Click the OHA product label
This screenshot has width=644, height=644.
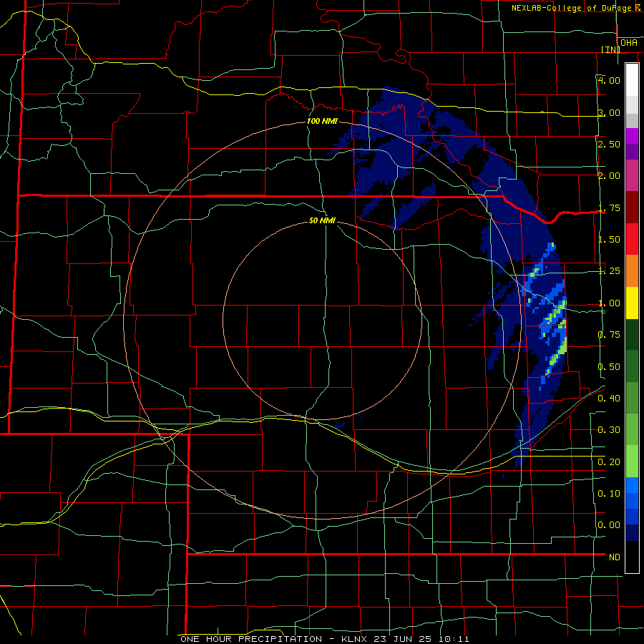629,43
